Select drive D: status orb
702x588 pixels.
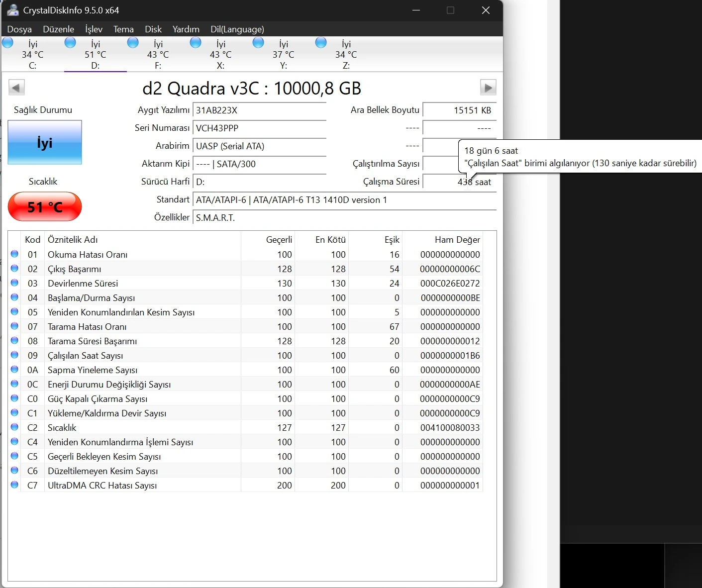[x=71, y=43]
